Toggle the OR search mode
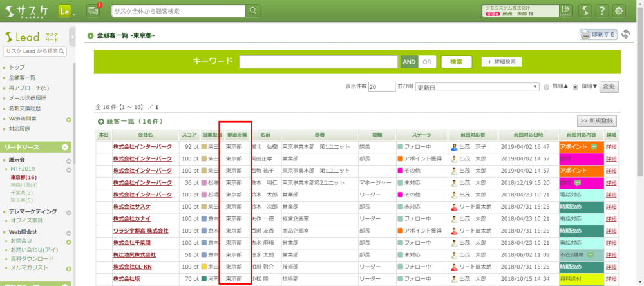Screen dimensions: 644x286 click(426, 62)
